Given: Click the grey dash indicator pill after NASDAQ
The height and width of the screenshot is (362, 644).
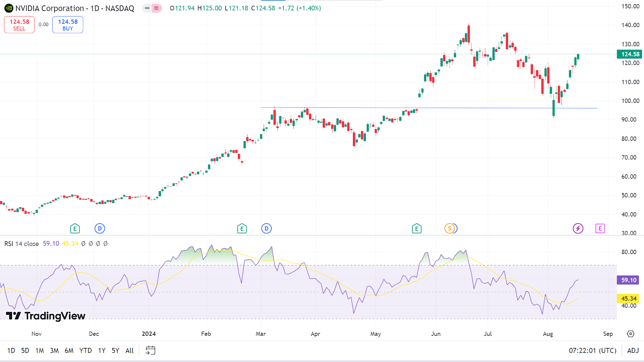Looking at the screenshot, I should pos(147,8).
